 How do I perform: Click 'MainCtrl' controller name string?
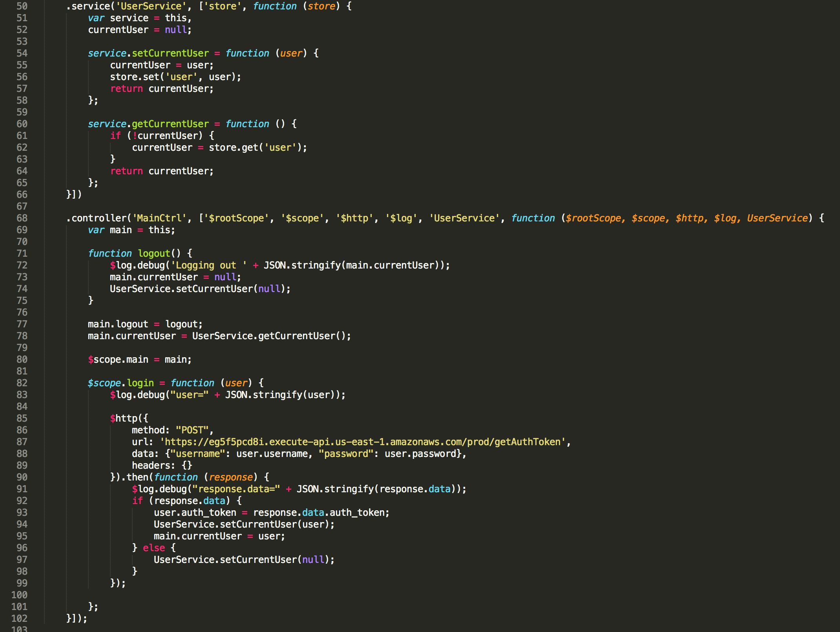click(159, 218)
